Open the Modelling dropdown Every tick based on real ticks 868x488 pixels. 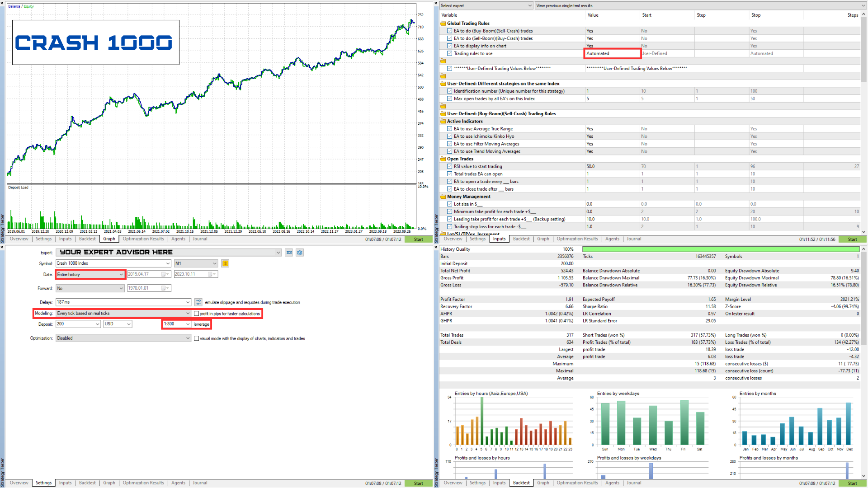pyautogui.click(x=123, y=314)
